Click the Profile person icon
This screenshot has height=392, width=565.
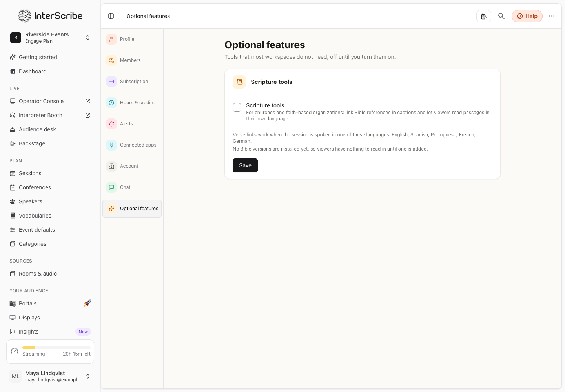pyautogui.click(x=111, y=39)
